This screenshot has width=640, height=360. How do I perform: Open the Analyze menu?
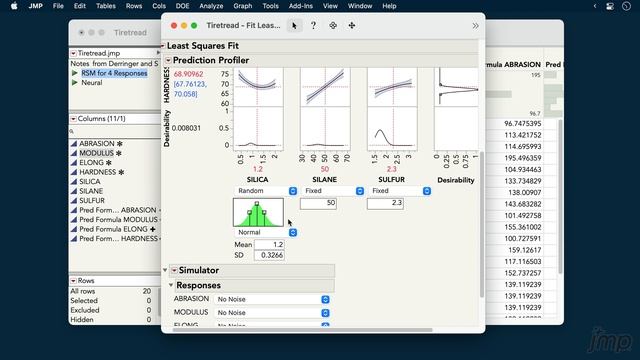[211, 6]
